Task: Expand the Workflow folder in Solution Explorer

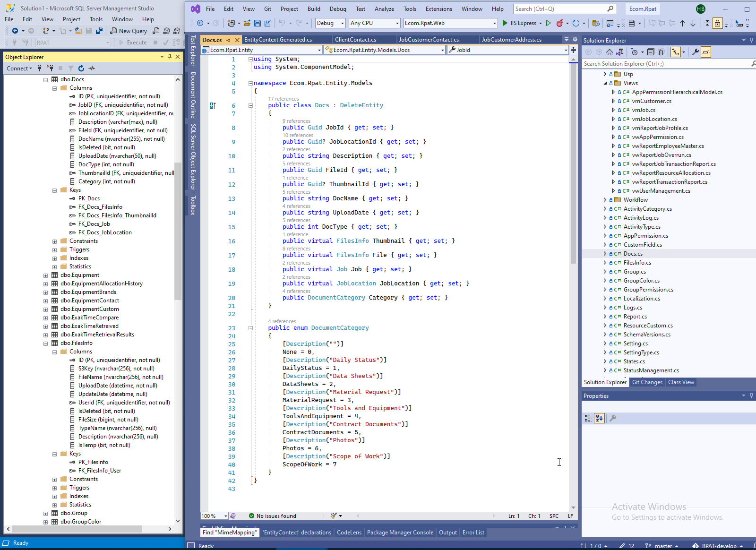Action: [605, 200]
